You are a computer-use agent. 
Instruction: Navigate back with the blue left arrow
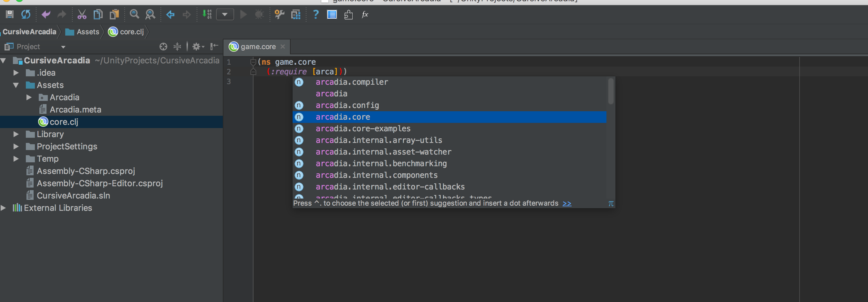pyautogui.click(x=170, y=15)
